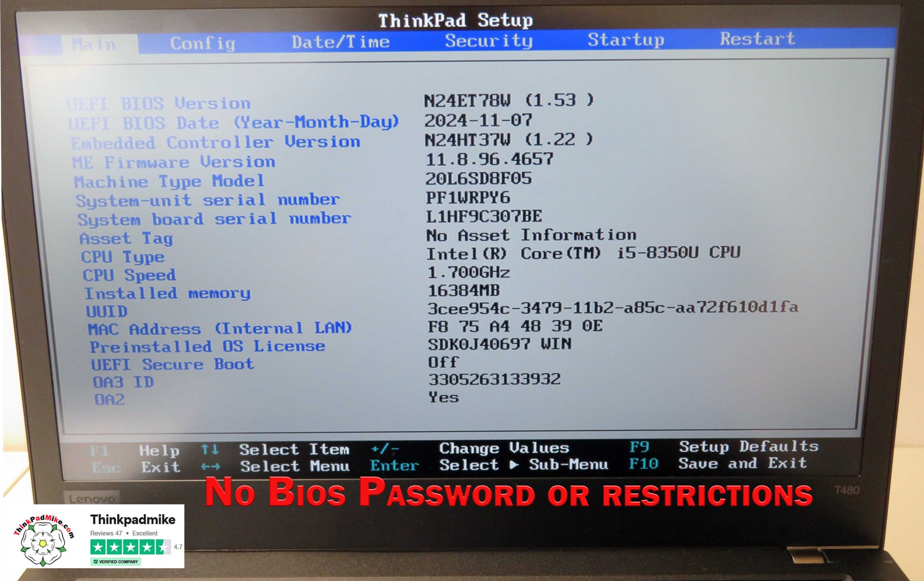The height and width of the screenshot is (581, 924).
Task: Go to the Startup tab
Action: click(x=626, y=40)
